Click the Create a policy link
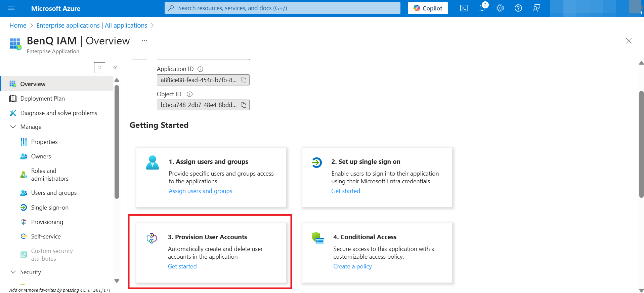This screenshot has height=293, width=644. click(x=352, y=266)
